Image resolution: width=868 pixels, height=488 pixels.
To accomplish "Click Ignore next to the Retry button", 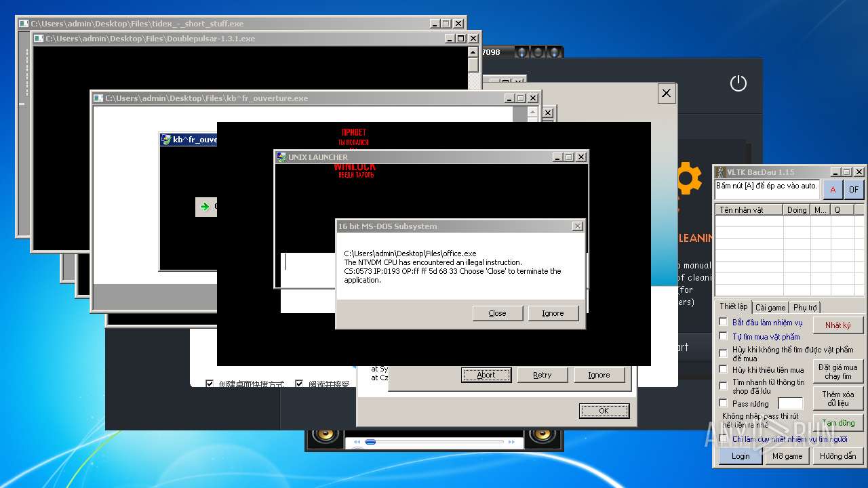I will pos(599,375).
